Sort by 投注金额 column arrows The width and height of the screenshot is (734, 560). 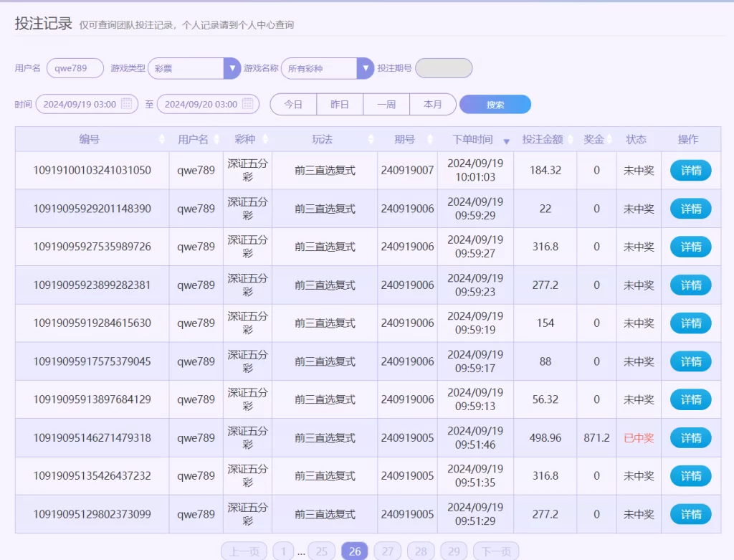570,139
